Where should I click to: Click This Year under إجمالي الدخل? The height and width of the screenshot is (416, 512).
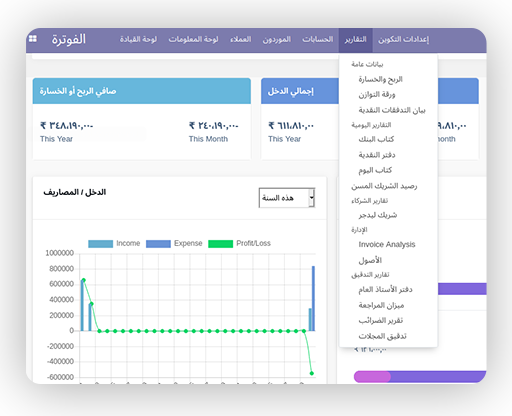[x=284, y=139]
